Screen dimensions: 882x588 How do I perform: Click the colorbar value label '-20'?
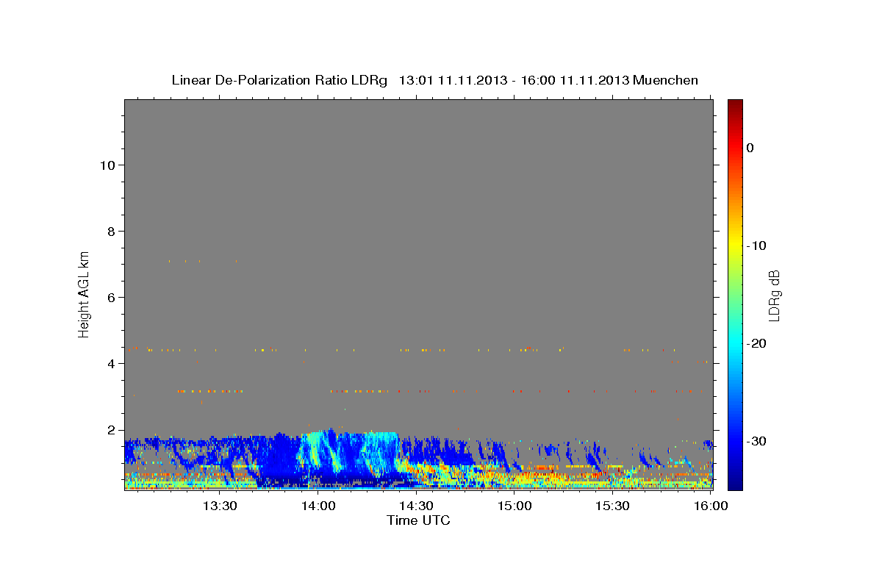point(756,343)
